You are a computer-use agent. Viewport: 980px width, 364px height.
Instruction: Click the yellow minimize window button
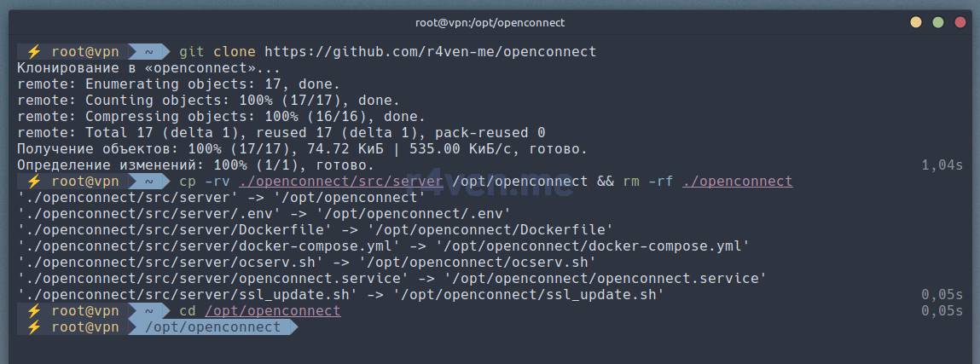coord(916,22)
